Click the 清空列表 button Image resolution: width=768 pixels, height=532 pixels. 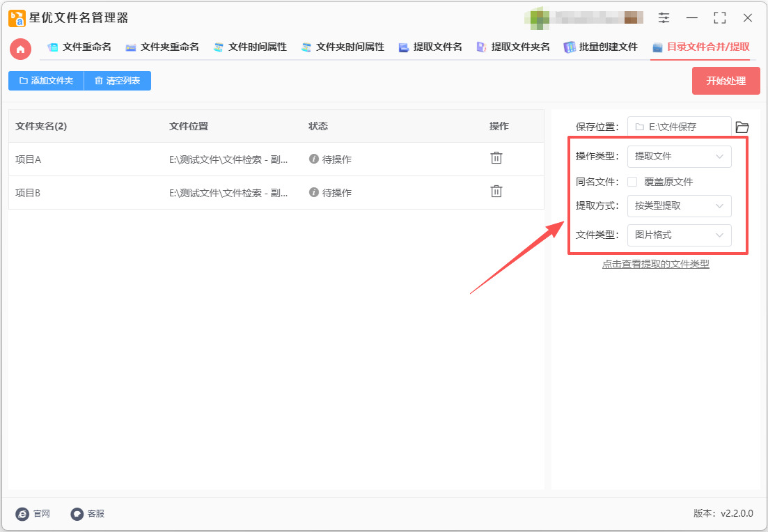click(117, 81)
